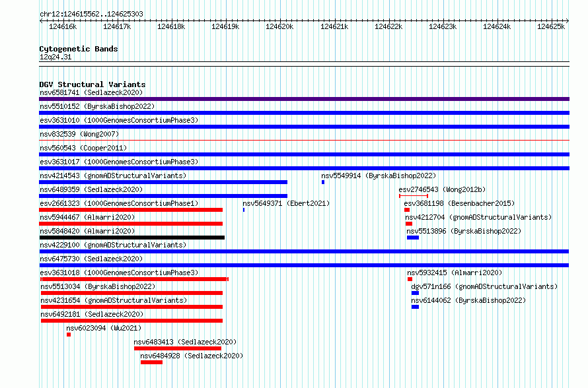Click nsv5549914 (ByrskaBishop2022) label
This screenshot has width=588, height=388.
pyautogui.click(x=379, y=176)
